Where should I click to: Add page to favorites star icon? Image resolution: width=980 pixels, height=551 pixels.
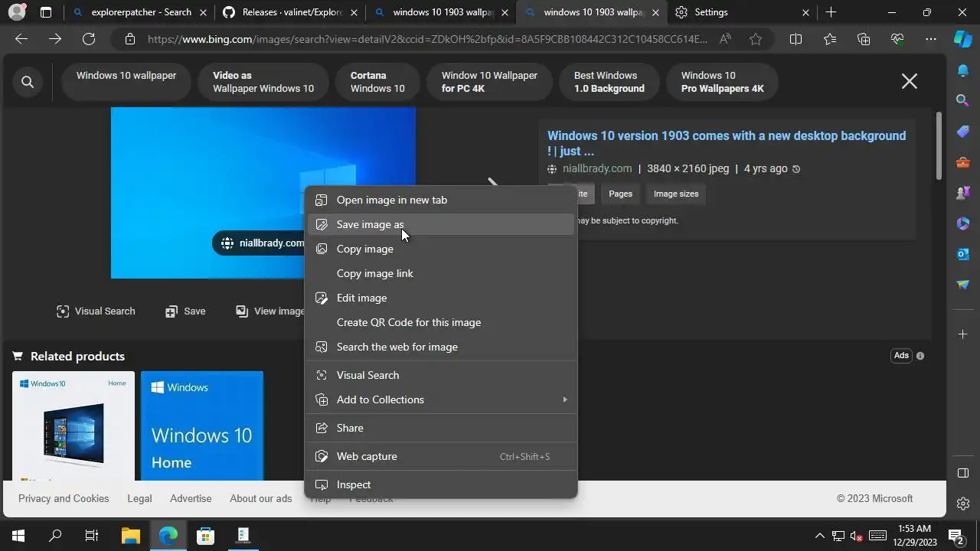(x=756, y=39)
